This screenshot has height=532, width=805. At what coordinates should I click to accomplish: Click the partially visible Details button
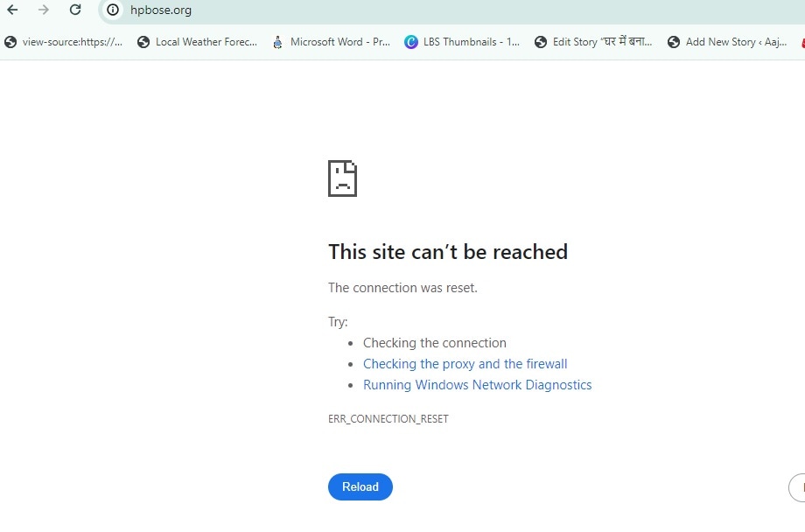(797, 486)
